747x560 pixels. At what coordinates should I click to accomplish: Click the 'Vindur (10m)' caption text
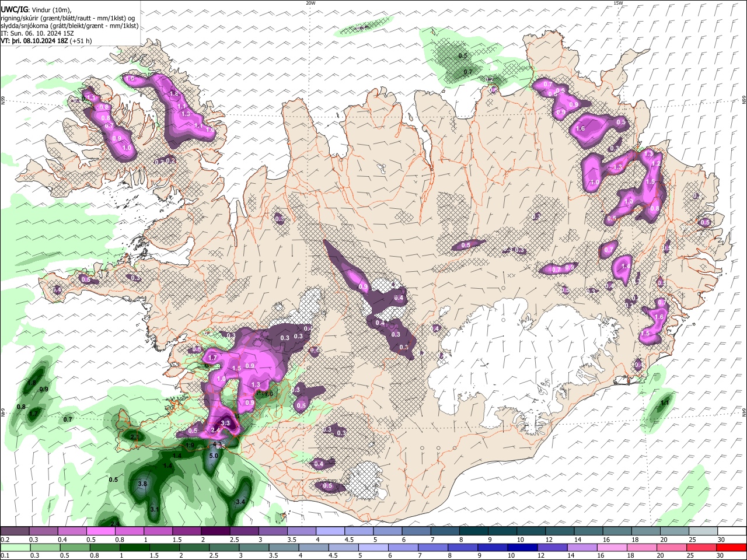click(51, 10)
